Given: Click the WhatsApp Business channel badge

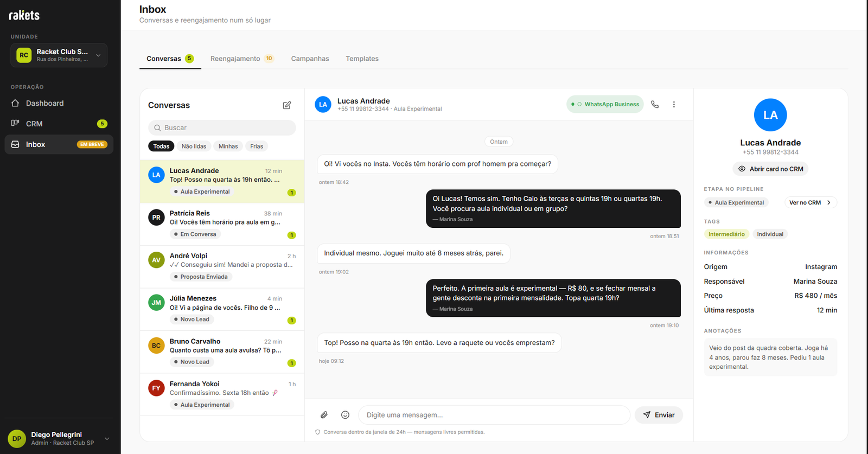Looking at the screenshot, I should click(x=605, y=104).
